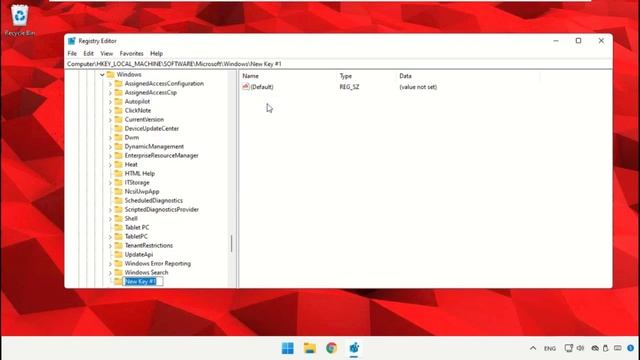The image size is (640, 360).
Task: Click the UpdateApi folder icon
Action: pos(118,254)
